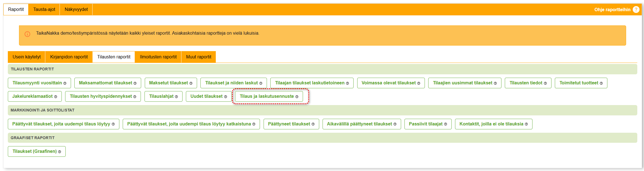Screen dimensions: 644x171
Task: Click the info icon in the orange notice
Action: click(27, 34)
